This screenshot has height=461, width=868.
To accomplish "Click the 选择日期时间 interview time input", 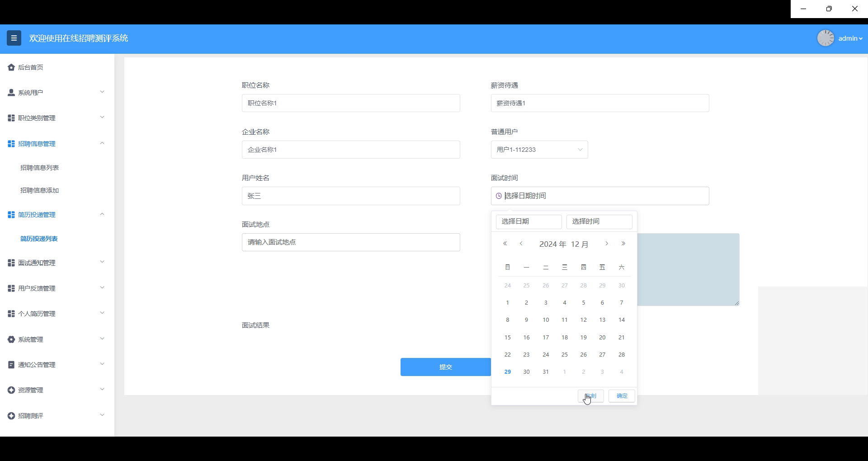I will pos(600,196).
